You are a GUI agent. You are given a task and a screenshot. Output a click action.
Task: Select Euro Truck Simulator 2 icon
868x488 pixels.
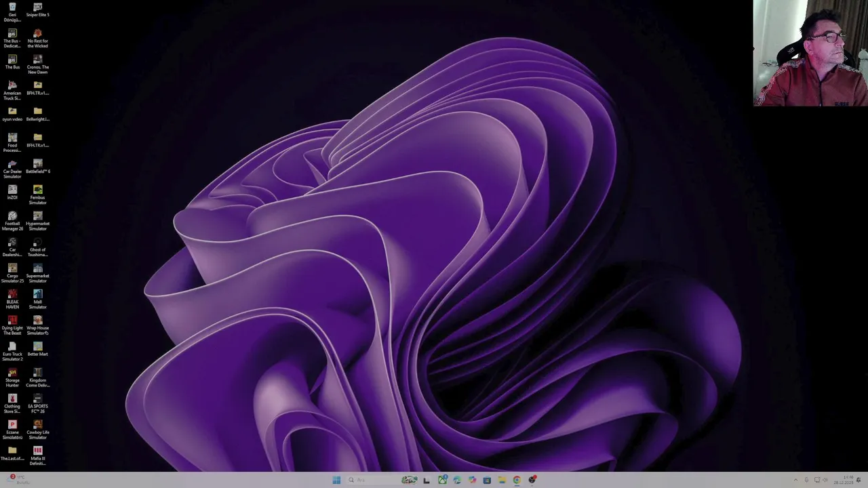[x=12, y=352]
